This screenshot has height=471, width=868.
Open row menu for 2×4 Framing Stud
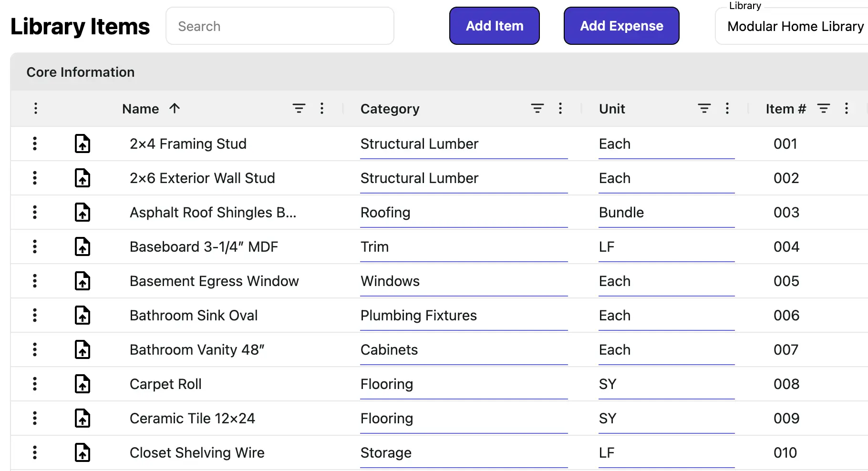[35, 144]
